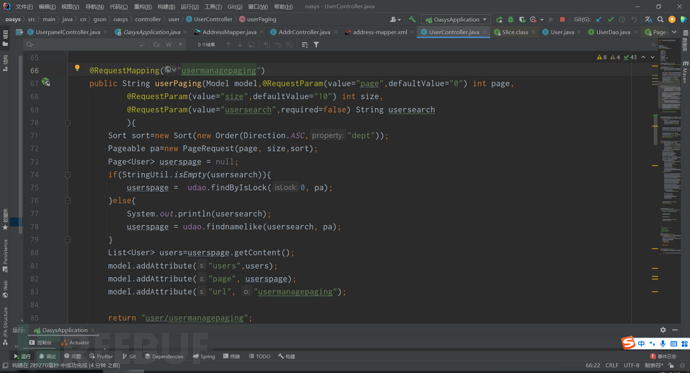Go to next highlighted error arrow in inspections widget
This screenshot has width=690, height=373.
(653, 58)
